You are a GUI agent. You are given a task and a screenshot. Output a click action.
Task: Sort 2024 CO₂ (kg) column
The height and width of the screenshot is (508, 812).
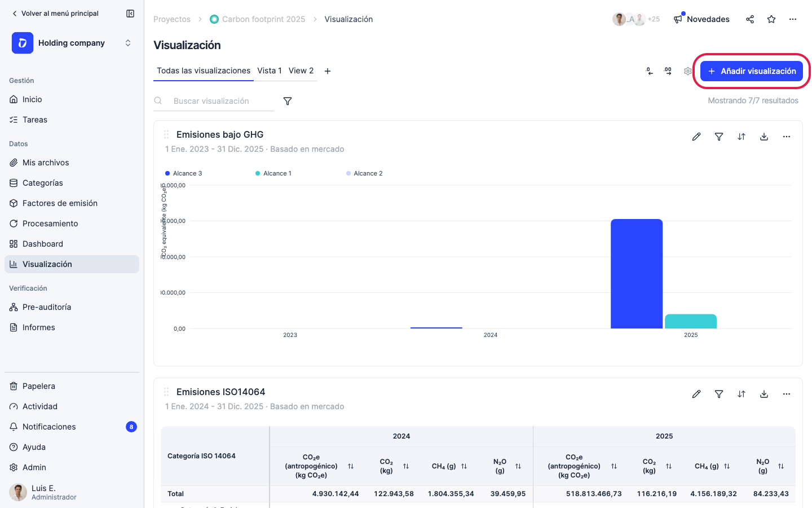[x=406, y=466]
